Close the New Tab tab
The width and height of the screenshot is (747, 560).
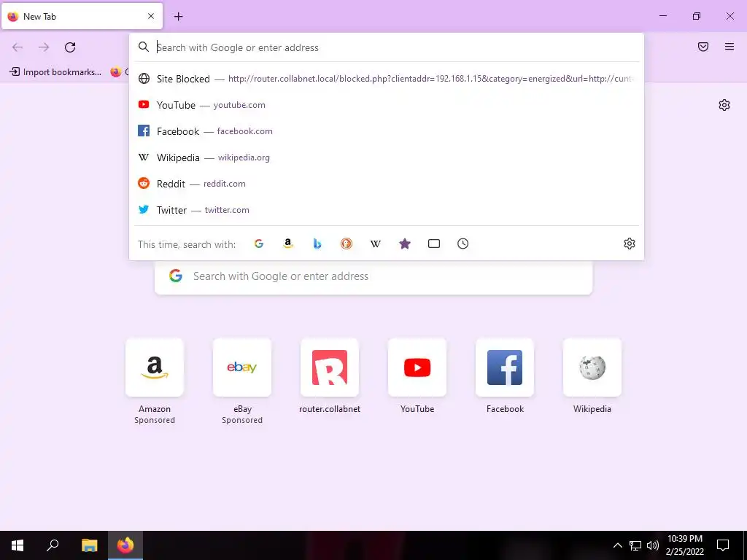click(151, 16)
